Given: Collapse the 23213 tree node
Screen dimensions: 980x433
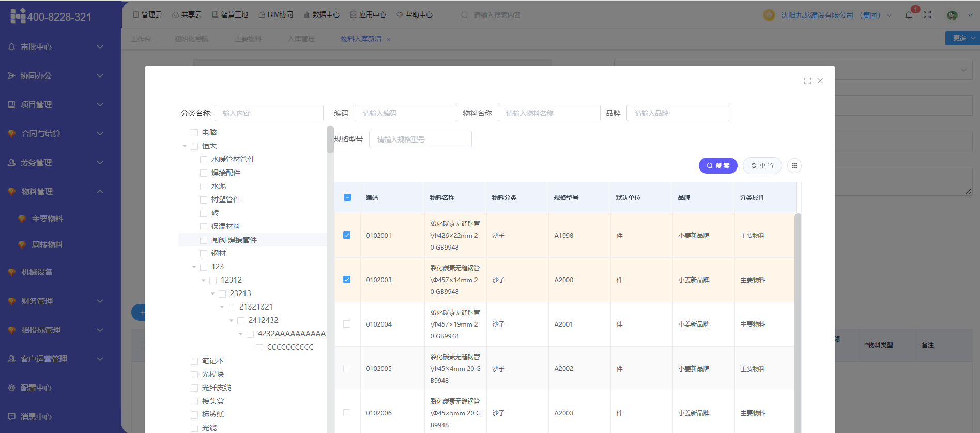Looking at the screenshot, I should 212,294.
